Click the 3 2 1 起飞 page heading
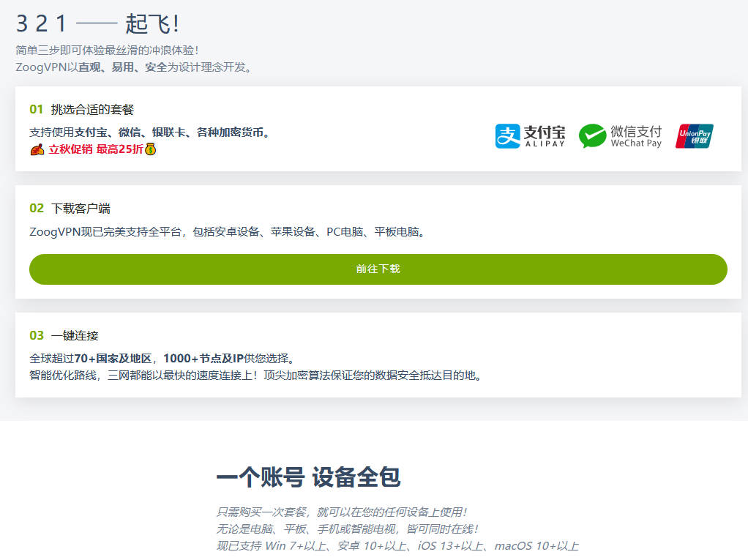748x560 pixels. pyautogui.click(x=97, y=24)
